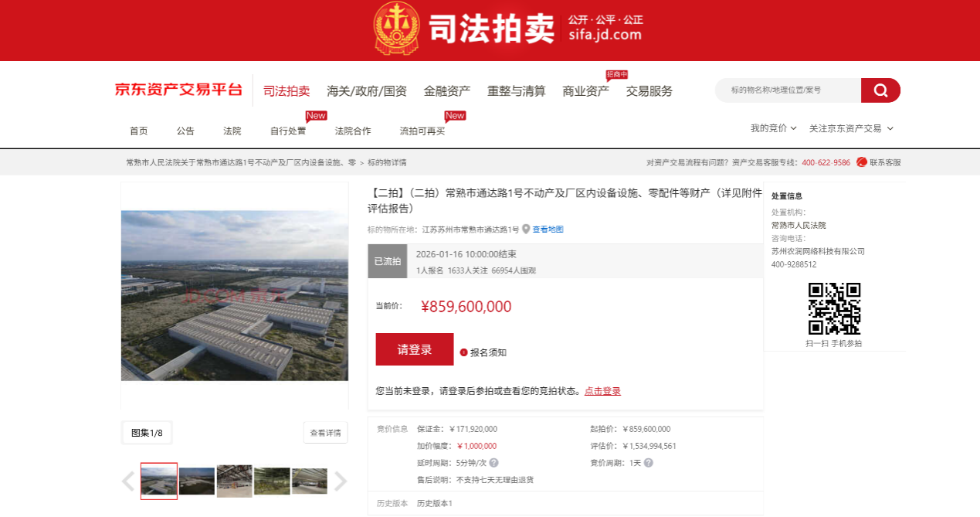Open 自行处置 menu item

(x=288, y=131)
